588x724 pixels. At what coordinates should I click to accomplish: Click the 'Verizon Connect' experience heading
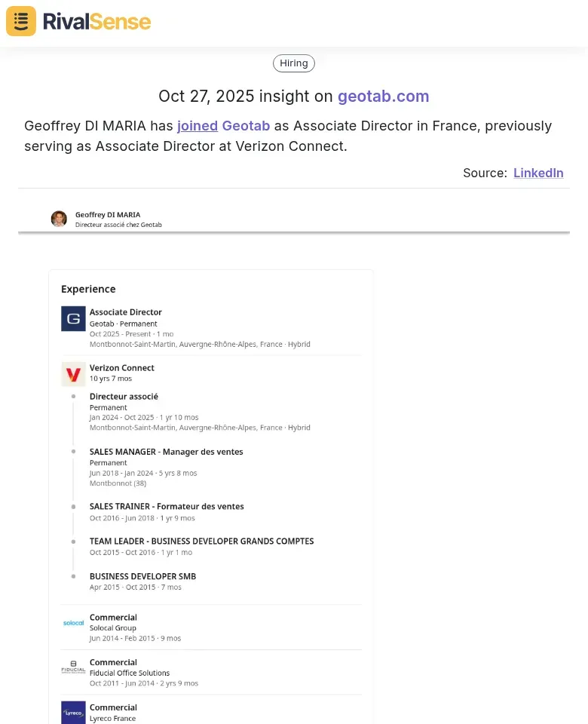pos(122,368)
